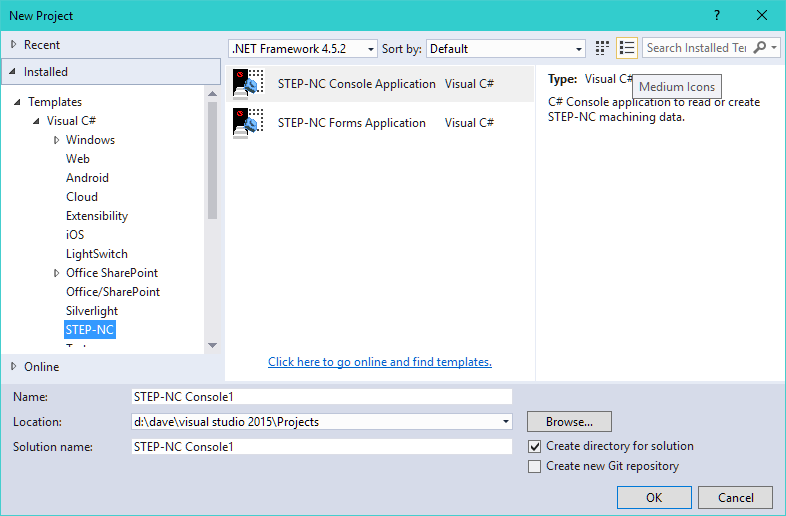The width and height of the screenshot is (786, 516).
Task: Click template tree scrollbar down arrow
Action: (x=213, y=345)
